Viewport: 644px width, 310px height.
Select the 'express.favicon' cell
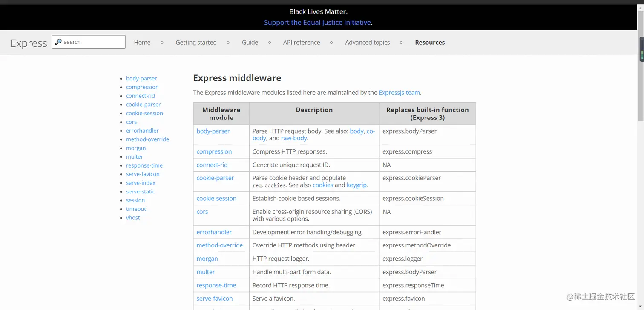[x=428, y=299]
